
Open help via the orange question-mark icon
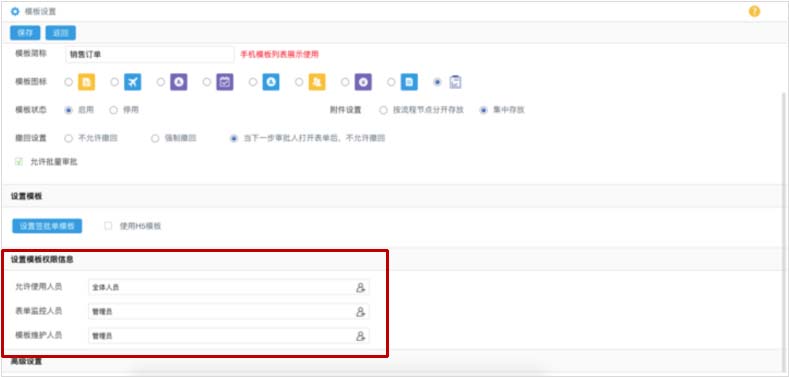tap(754, 11)
